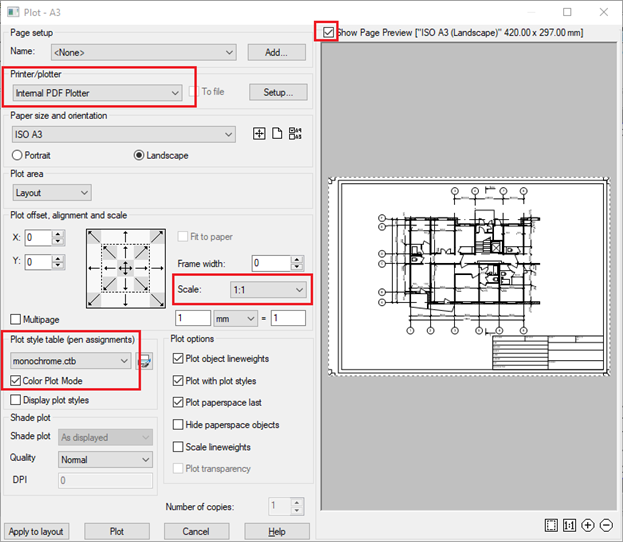Viewport: 623px width, 542px height.
Task: Open the Scale 1:1 dropdown
Action: coord(268,290)
